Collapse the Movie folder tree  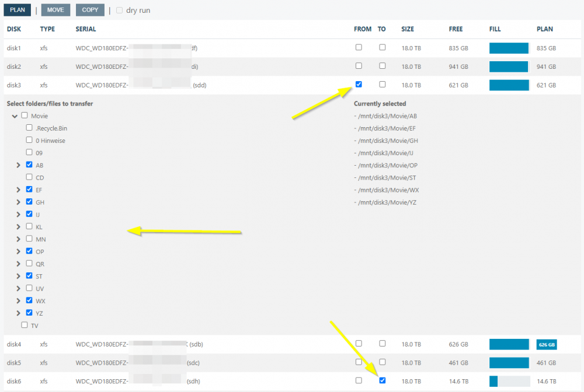[x=15, y=116]
